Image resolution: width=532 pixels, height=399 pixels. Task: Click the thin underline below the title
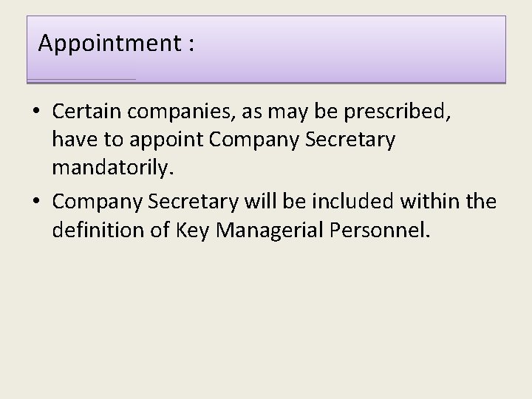click(81, 79)
